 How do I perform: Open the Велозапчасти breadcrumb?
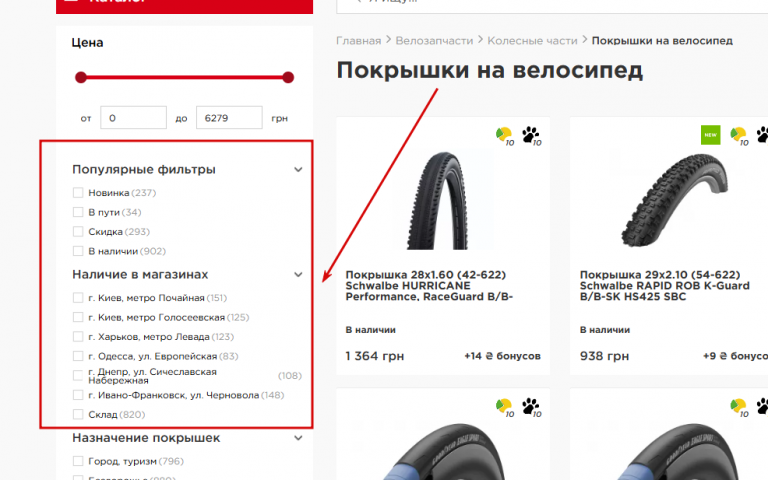coord(434,41)
